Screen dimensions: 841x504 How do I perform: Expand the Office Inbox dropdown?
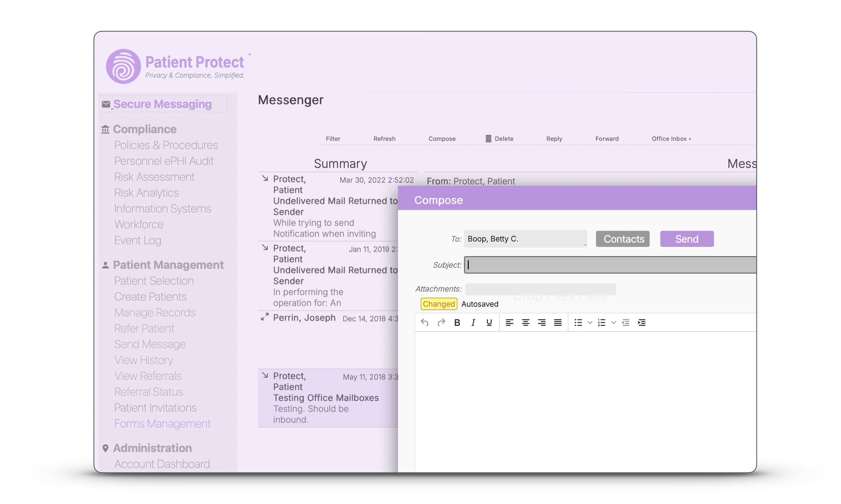[x=671, y=139]
